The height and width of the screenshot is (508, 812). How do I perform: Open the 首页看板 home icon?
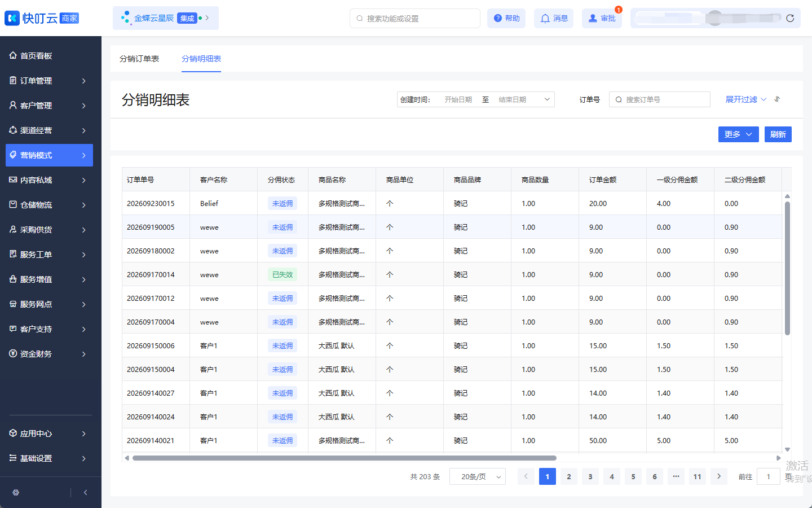[x=13, y=55]
